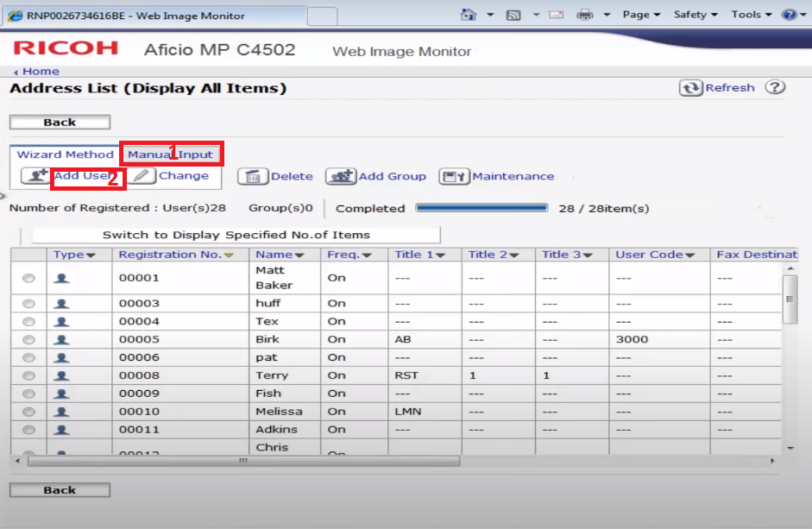Viewport: 812px width, 529px height.
Task: Click the user type icon for Matt Baker
Action: (61, 278)
